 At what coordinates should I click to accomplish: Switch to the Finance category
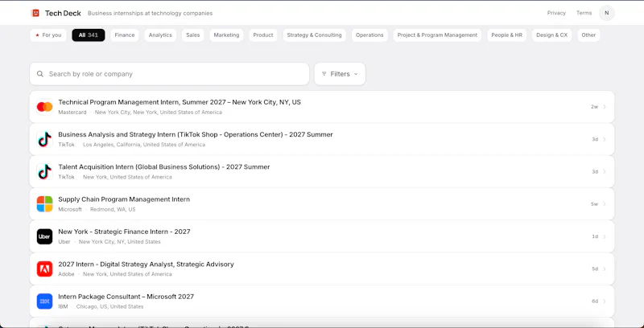click(125, 35)
